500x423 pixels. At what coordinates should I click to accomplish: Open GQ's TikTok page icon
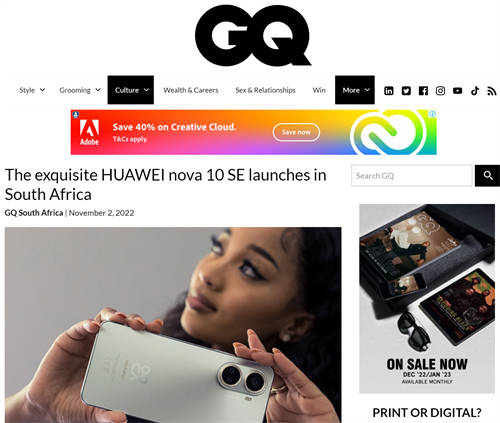click(475, 91)
